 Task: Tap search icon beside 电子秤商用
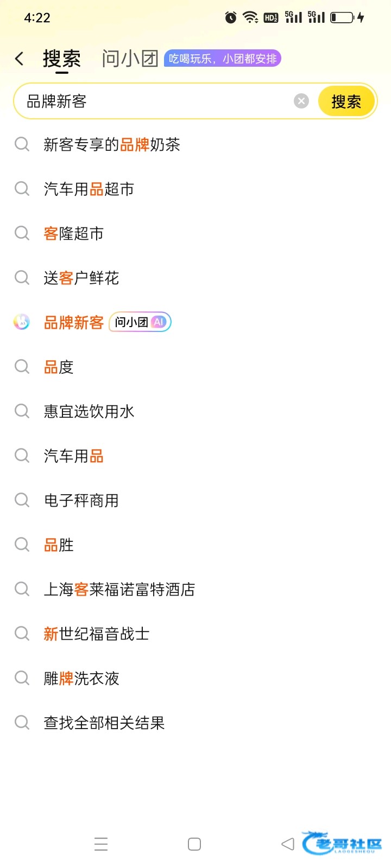(22, 500)
